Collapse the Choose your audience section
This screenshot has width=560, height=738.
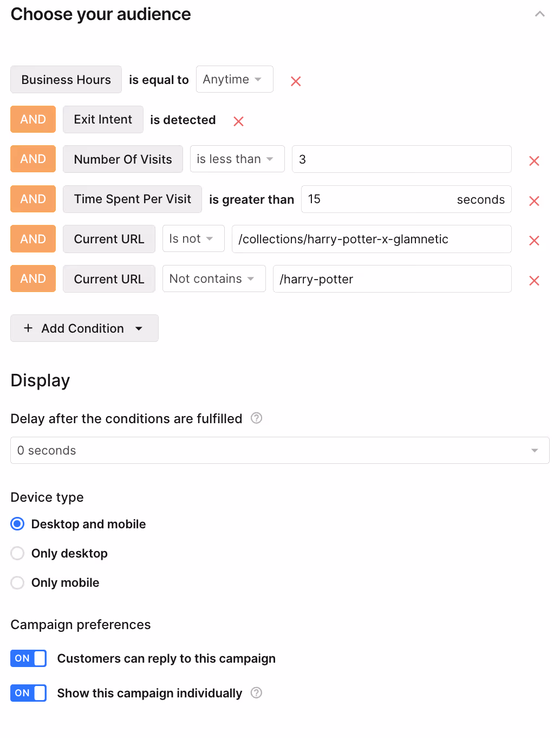point(539,14)
